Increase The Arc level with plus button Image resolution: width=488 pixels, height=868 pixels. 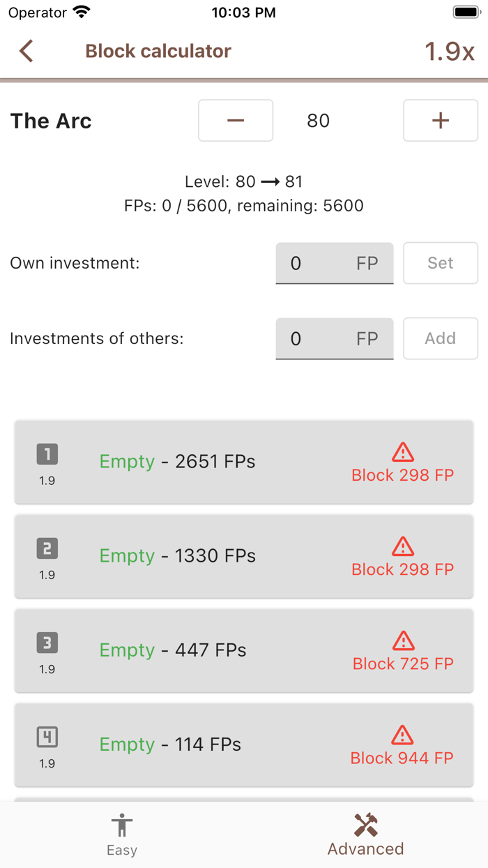click(x=441, y=121)
